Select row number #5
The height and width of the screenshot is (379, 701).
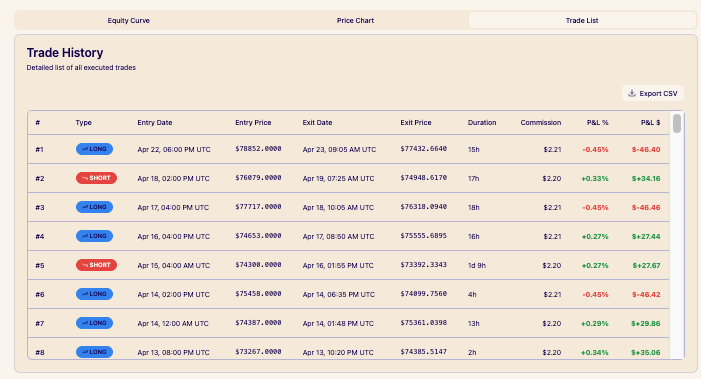[40, 265]
